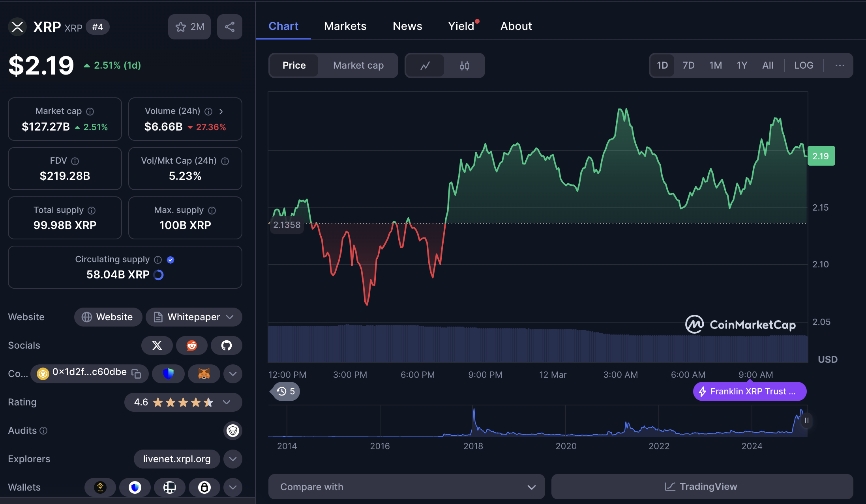This screenshot has height=504, width=866.
Task: Click the 2.1358 opening price label
Action: pos(287,225)
